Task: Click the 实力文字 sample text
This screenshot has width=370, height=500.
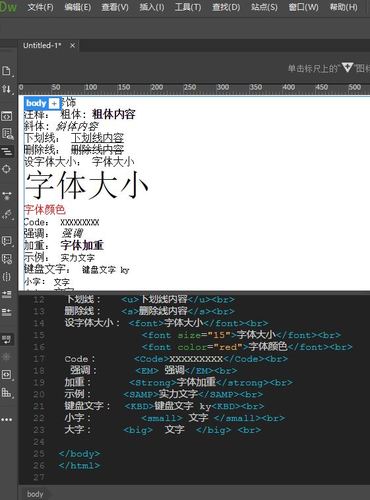Action: (x=78, y=258)
